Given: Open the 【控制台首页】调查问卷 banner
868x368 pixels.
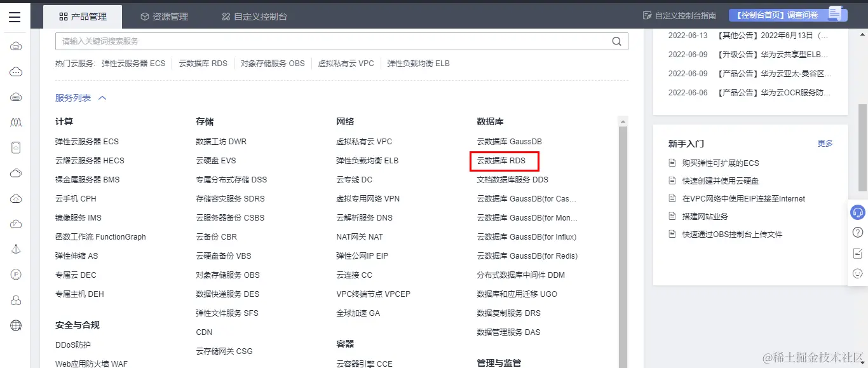Looking at the screenshot, I should click(788, 15).
